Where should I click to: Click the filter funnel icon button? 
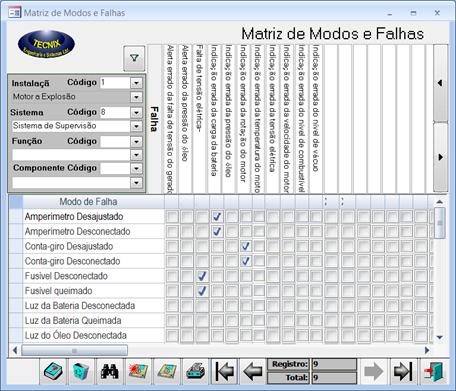134,58
